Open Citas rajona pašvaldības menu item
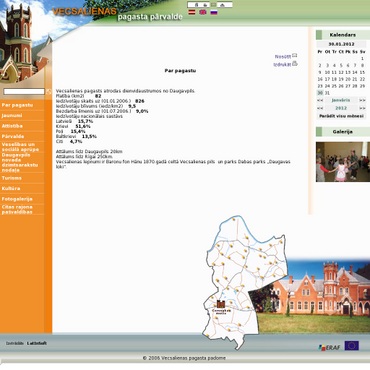The image size is (370, 370). (x=17, y=210)
